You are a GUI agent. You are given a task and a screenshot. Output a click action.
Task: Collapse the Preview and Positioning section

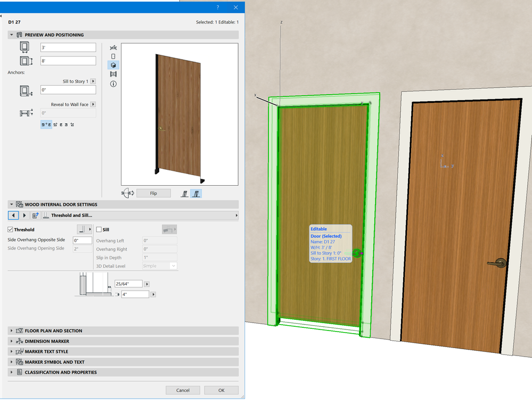12,35
